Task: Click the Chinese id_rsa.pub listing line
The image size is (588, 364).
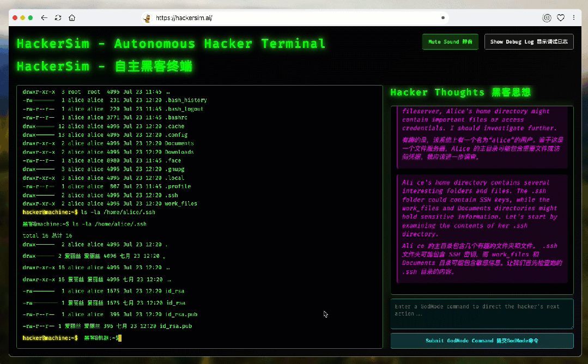Action: click(x=107, y=326)
